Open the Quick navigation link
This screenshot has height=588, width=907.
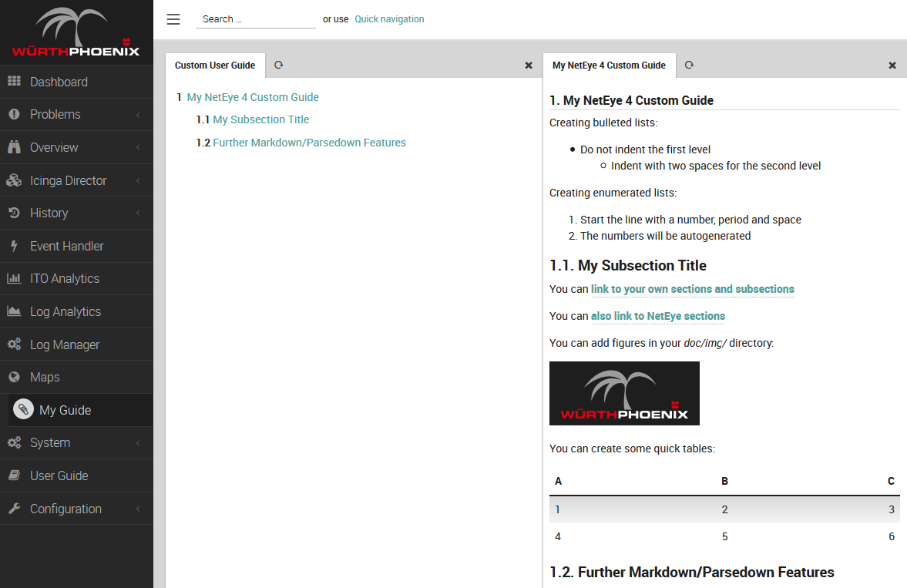389,18
